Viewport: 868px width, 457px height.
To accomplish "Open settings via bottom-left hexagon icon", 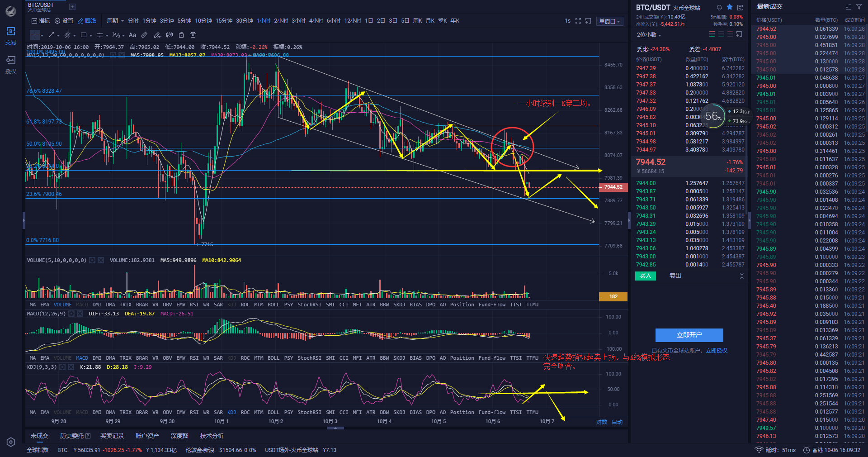I will [11, 442].
